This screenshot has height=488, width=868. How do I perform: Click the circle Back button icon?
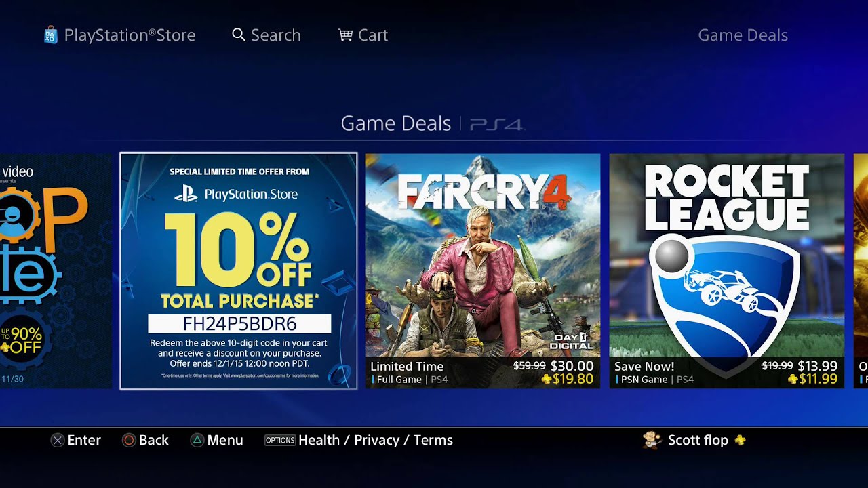[129, 440]
